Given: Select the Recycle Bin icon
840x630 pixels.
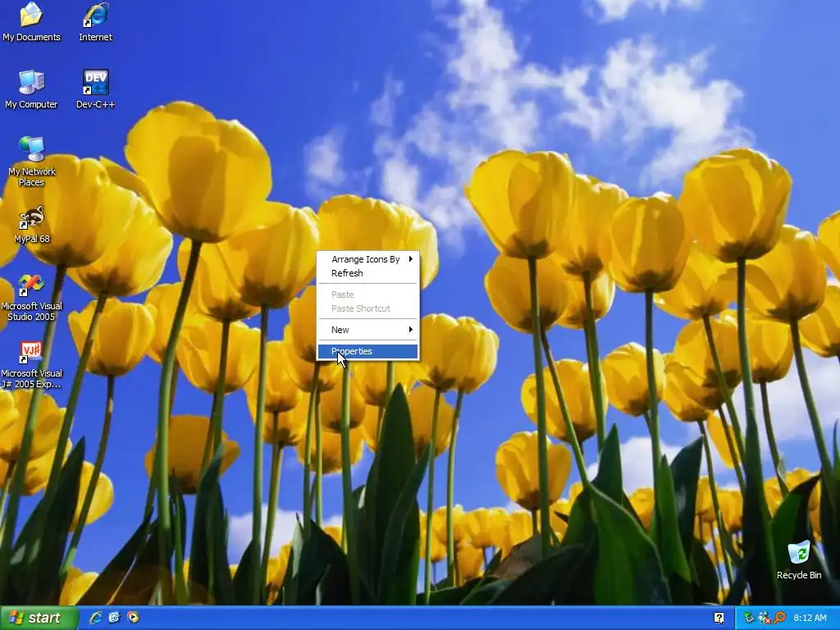Looking at the screenshot, I should click(799, 560).
